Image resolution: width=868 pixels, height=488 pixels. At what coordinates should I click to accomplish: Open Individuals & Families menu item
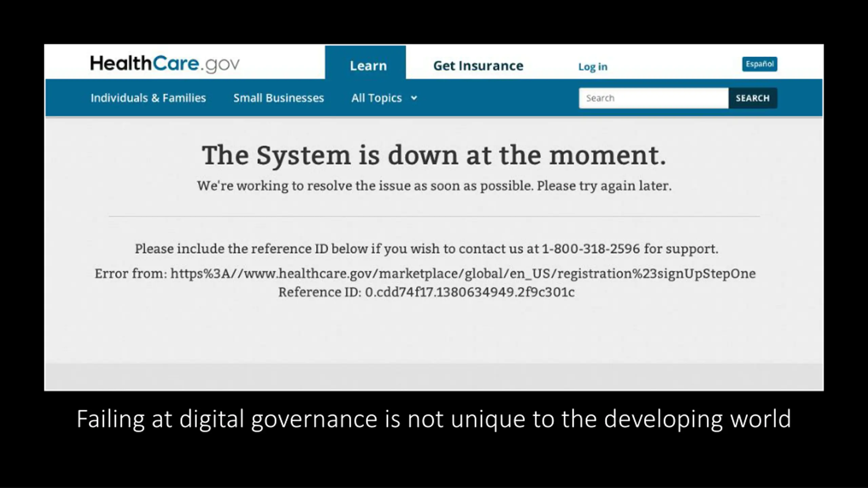click(148, 98)
